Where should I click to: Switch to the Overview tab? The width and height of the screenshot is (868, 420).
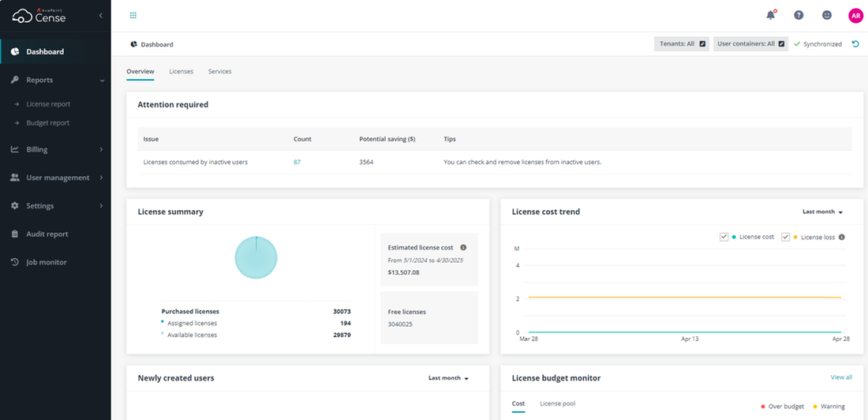[x=140, y=72]
